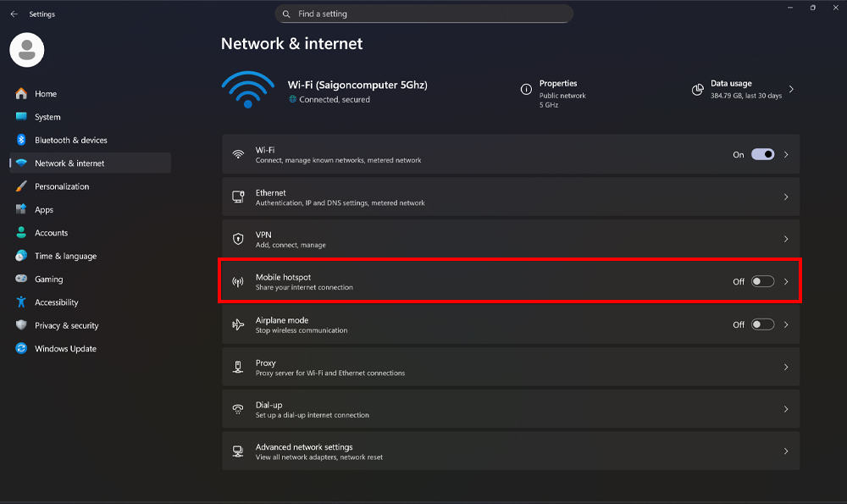Turn on Airplane mode toggle

761,324
